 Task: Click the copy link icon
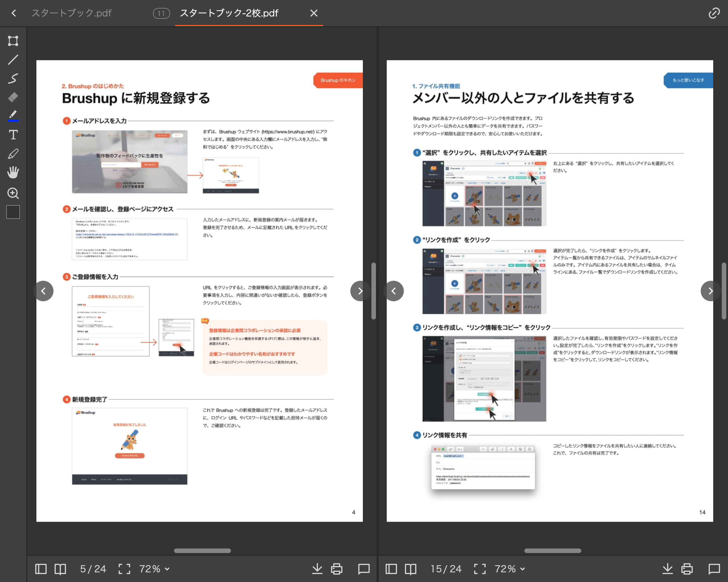pos(714,13)
